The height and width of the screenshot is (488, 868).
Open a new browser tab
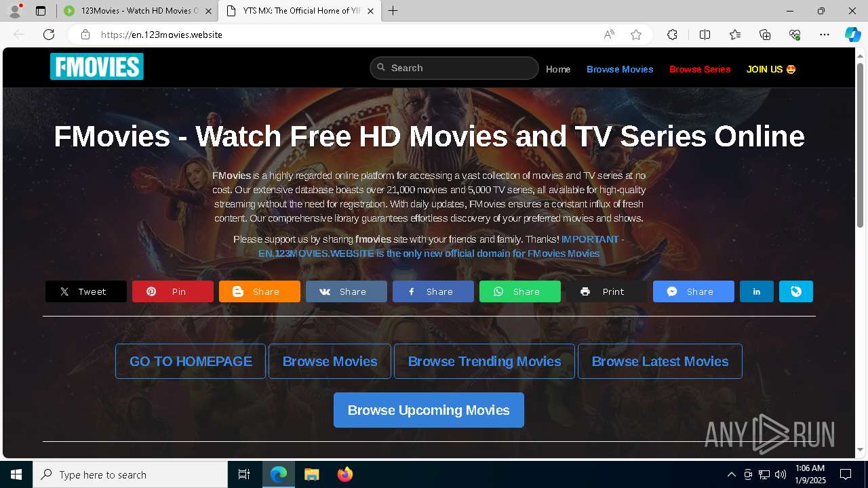click(x=393, y=11)
